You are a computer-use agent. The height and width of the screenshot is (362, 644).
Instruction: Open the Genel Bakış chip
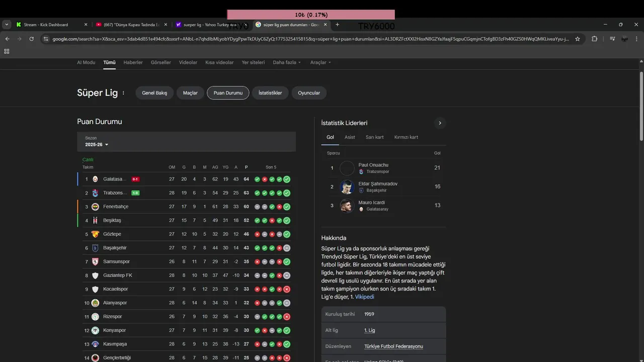pos(154,93)
